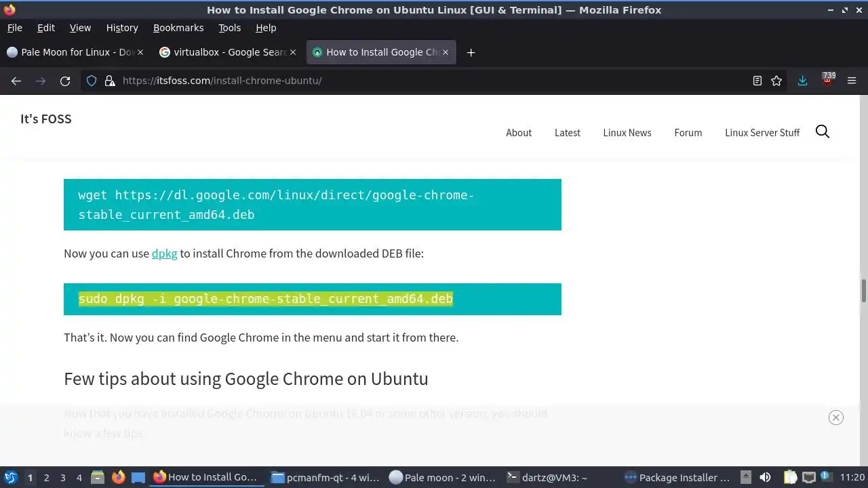Close the Pale Moon for Linux tab

[140, 52]
